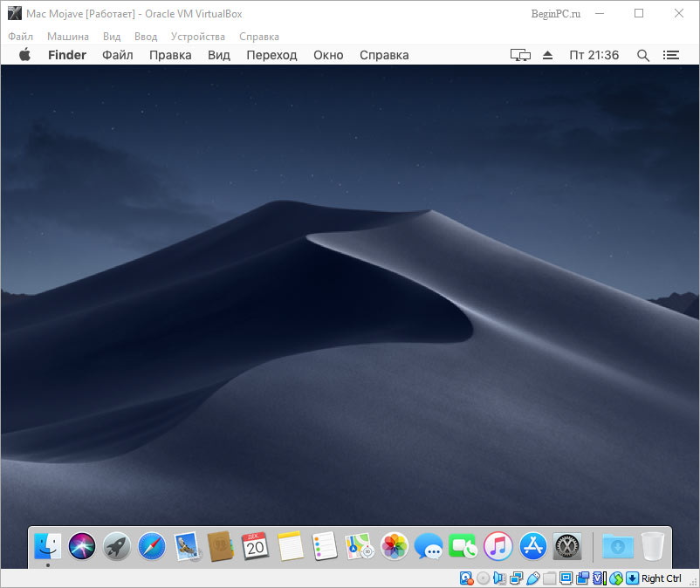Open the Apple logo menu
This screenshot has height=588, width=700.
(25, 54)
